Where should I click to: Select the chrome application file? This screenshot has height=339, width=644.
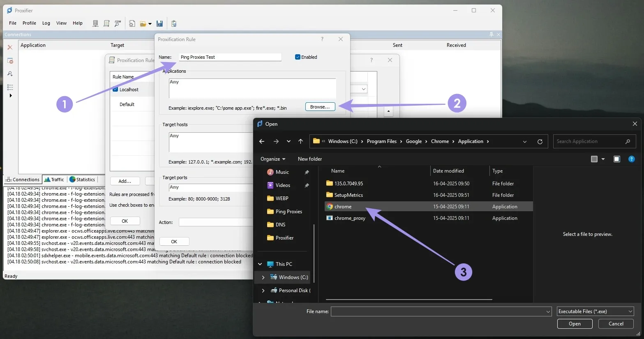[429, 207]
